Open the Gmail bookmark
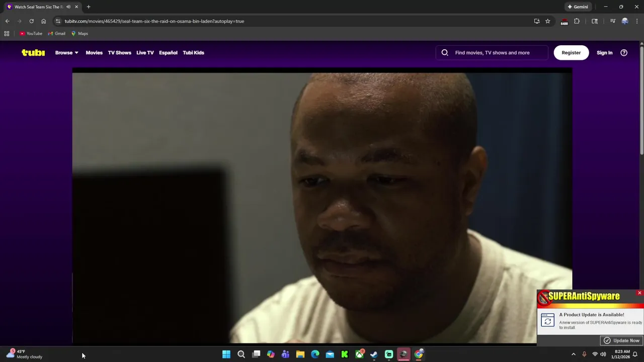This screenshot has width=644, height=362. (56, 34)
